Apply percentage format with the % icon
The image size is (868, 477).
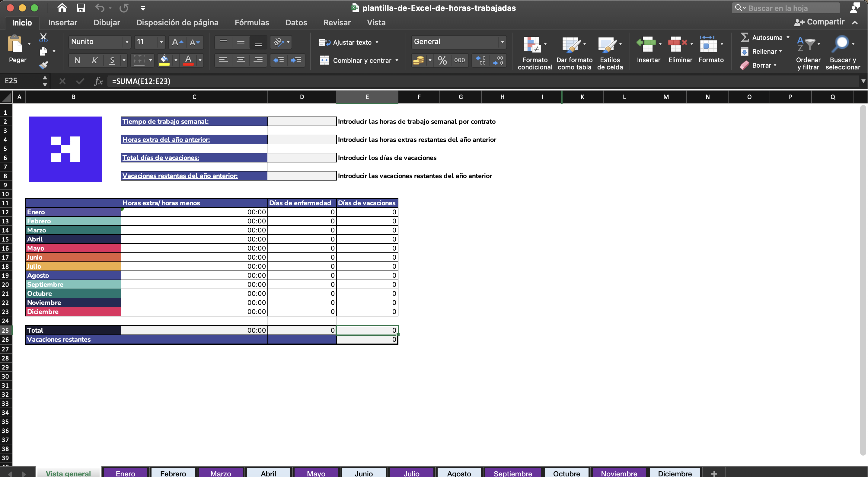(442, 60)
